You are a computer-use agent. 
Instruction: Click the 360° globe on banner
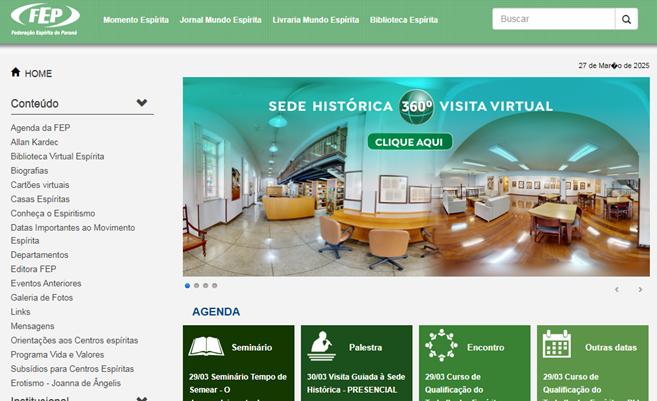tap(416, 107)
